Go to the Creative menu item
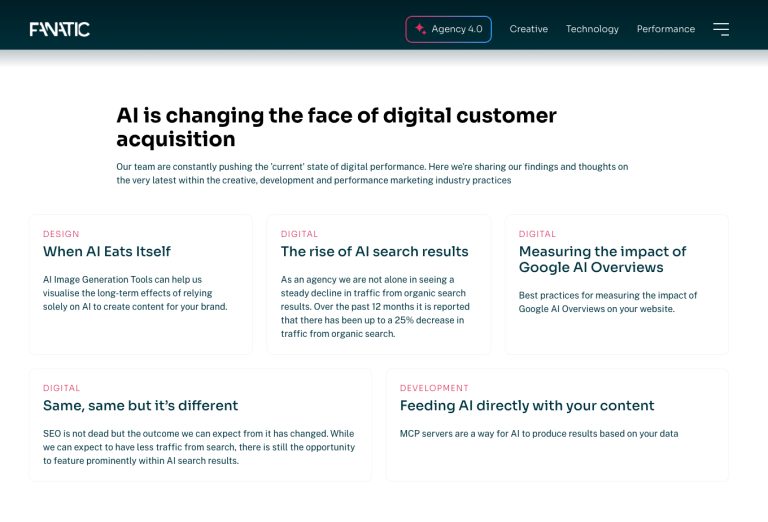Screen dimensions: 768x522 point(528,29)
